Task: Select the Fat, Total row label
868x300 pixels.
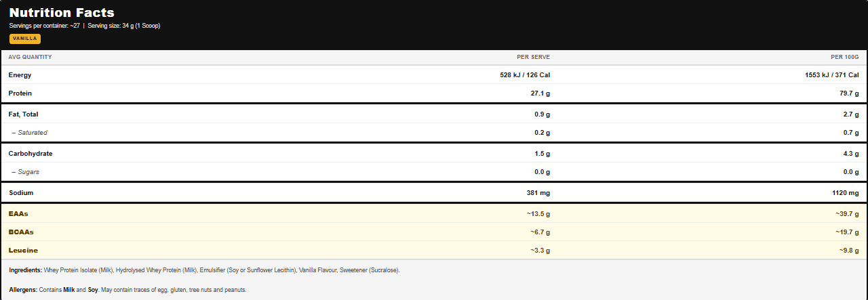Action: tap(24, 114)
